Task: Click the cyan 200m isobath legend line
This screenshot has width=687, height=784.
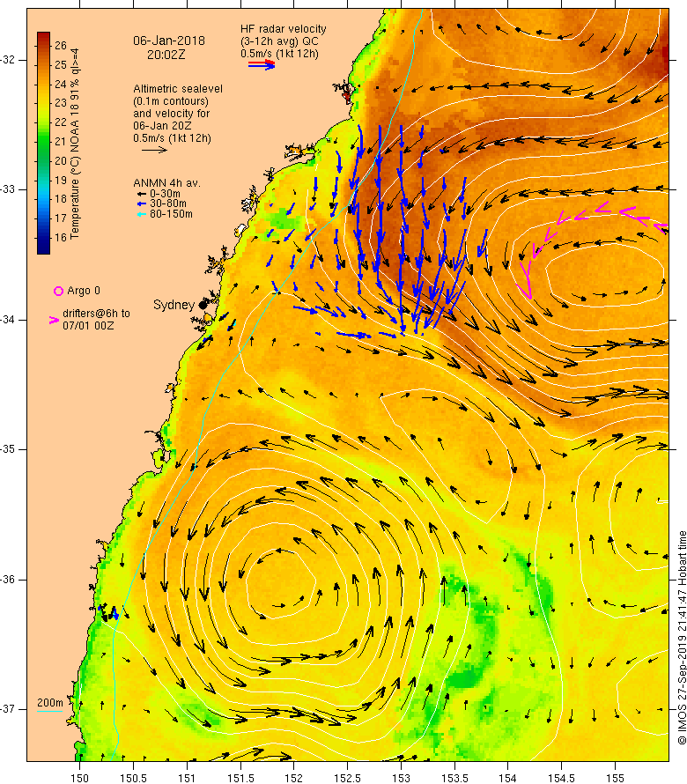Action: pos(49,711)
